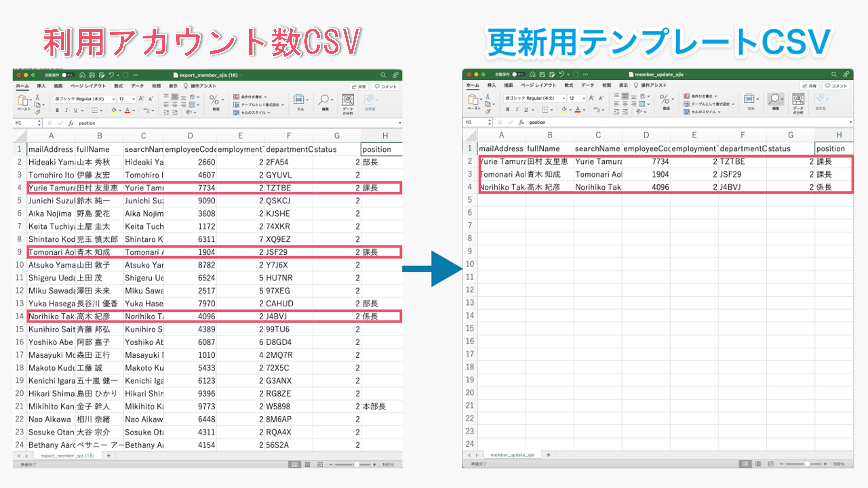Select cell with 7734 in member_update_sjis sheet

pos(646,161)
